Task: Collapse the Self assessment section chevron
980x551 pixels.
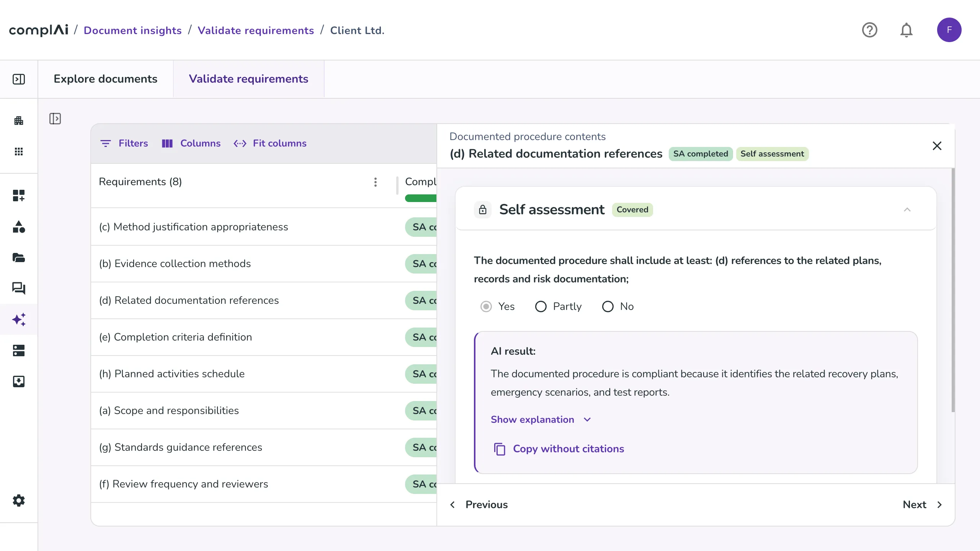Action: pyautogui.click(x=907, y=210)
